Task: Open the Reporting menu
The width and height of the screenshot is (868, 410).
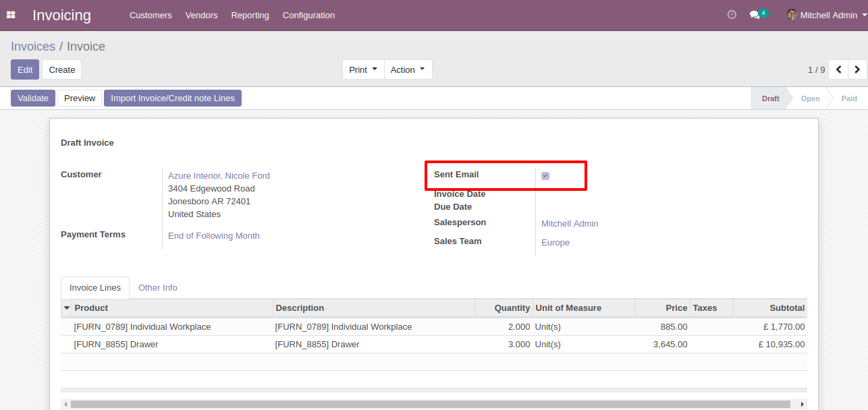Action: coord(250,15)
